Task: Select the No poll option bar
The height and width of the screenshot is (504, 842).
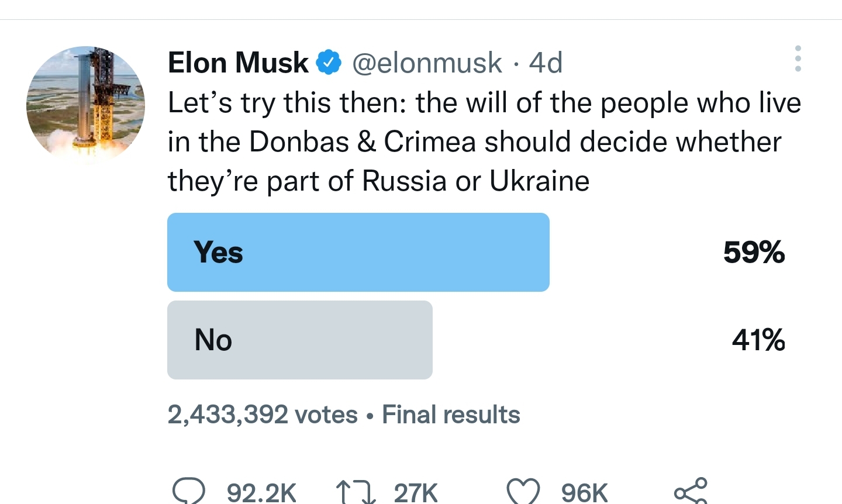Action: point(300,340)
